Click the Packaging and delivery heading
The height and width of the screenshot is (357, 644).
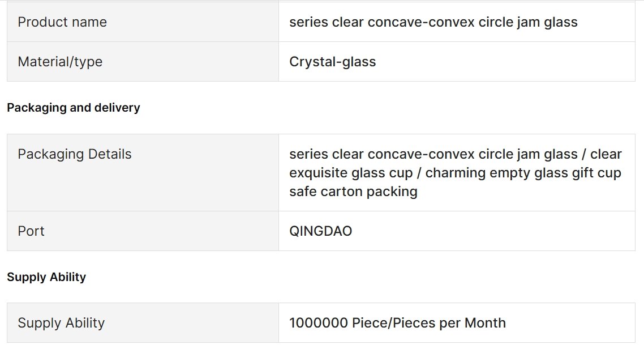tap(74, 107)
